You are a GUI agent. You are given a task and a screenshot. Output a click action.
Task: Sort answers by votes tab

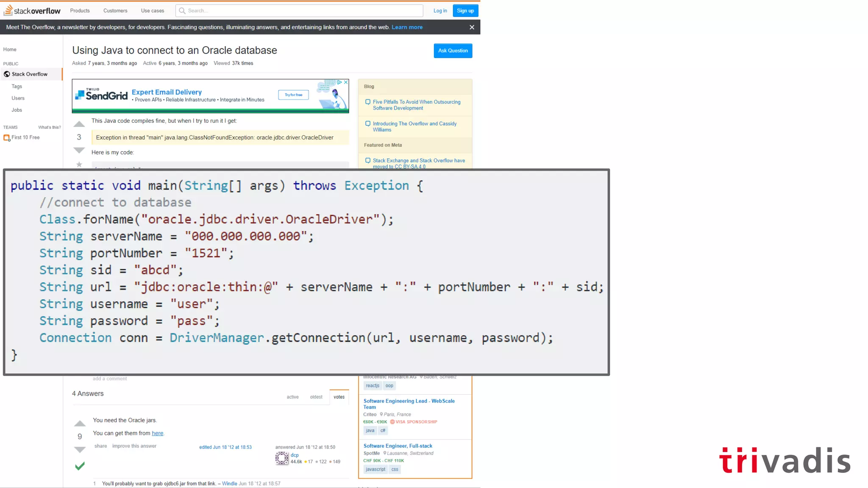(x=339, y=397)
